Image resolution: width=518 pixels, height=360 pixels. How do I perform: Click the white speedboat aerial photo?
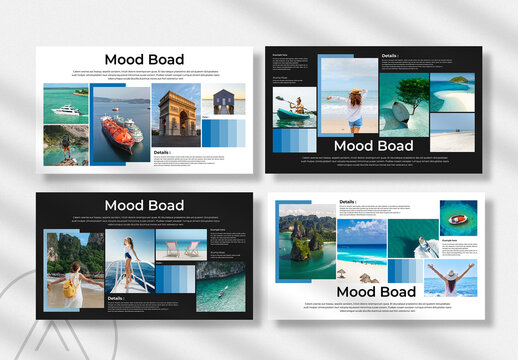pos(413,239)
